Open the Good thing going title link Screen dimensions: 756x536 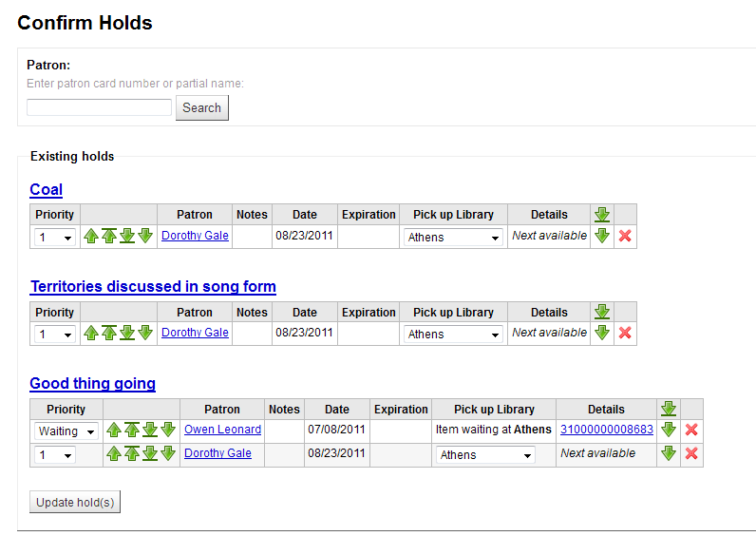(x=92, y=383)
